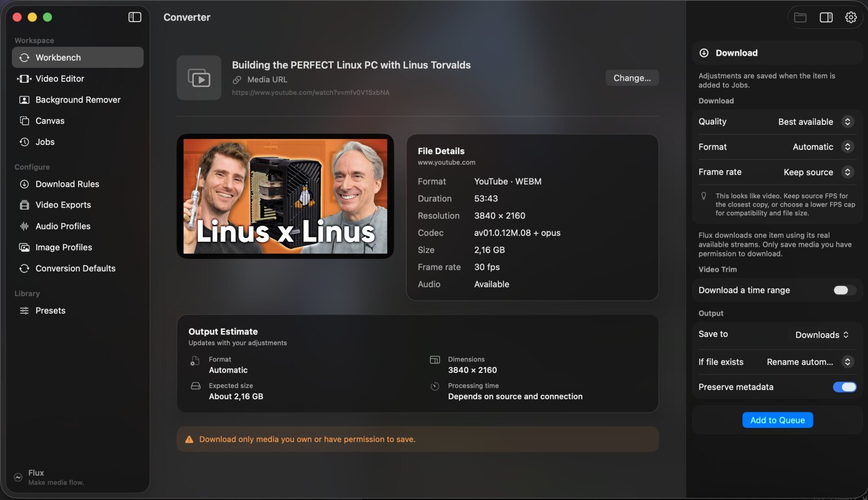The height and width of the screenshot is (500, 868).
Task: Go to Background Remover section
Action: pyautogui.click(x=78, y=100)
